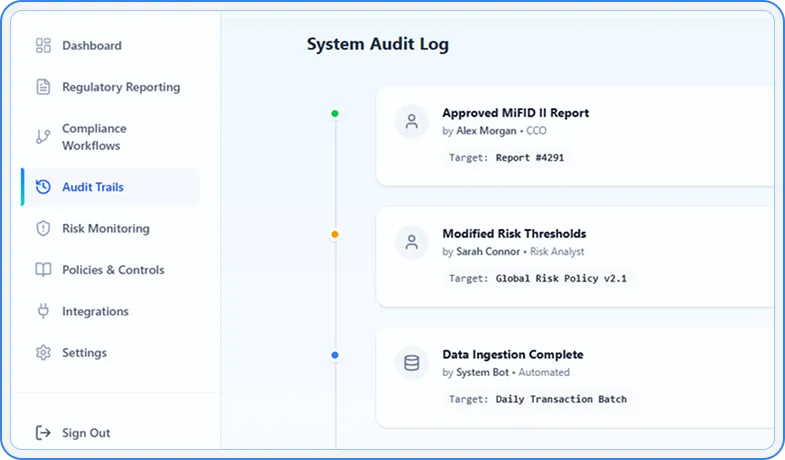This screenshot has width=785, height=460.
Task: Click the green timeline marker dot
Action: click(x=335, y=114)
